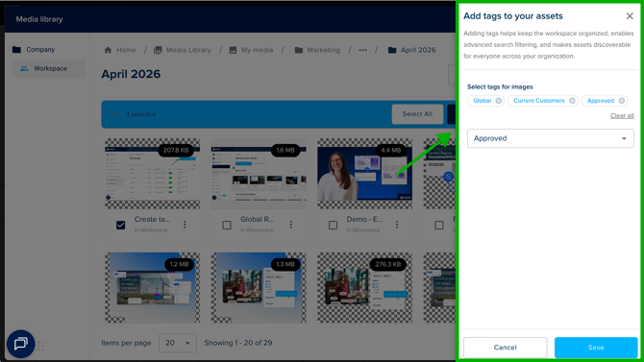Click the Media library header title
Screen dimensions: 644x362
click(x=39, y=19)
